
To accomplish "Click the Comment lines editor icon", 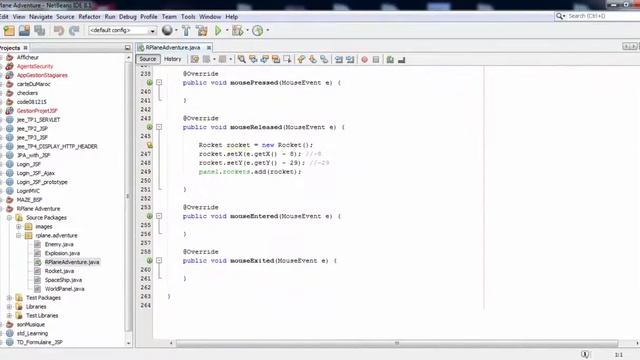I will point(390,60).
